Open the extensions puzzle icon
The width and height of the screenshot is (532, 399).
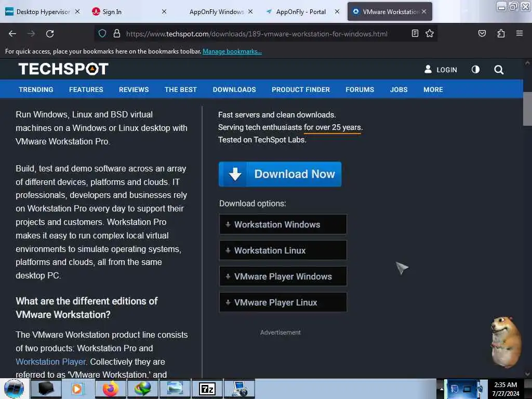pyautogui.click(x=501, y=33)
